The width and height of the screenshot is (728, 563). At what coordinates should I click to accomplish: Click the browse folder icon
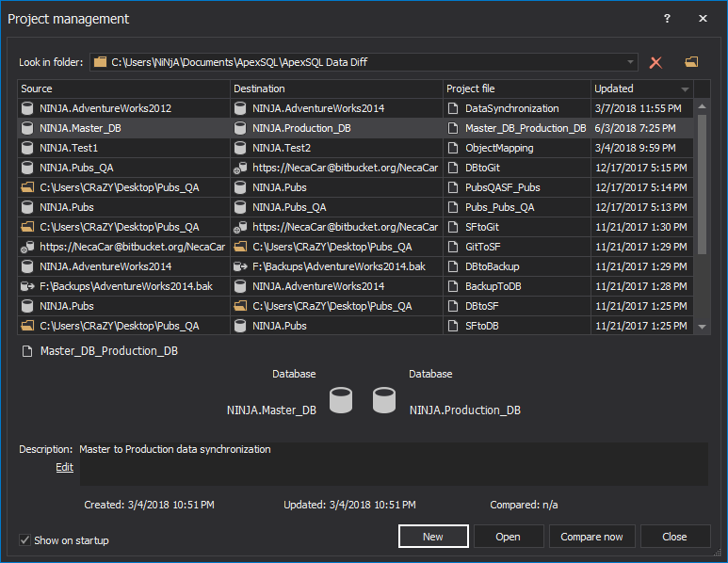(x=692, y=62)
